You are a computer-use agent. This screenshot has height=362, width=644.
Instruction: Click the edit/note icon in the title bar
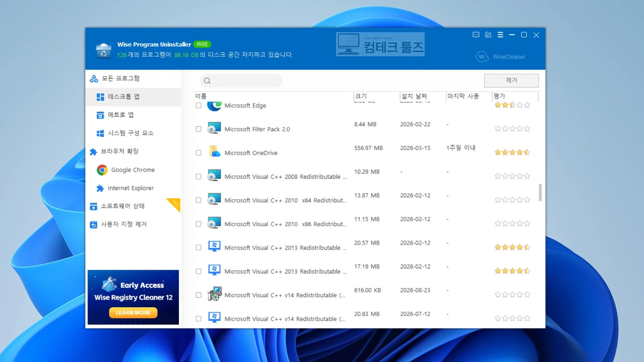pos(488,35)
